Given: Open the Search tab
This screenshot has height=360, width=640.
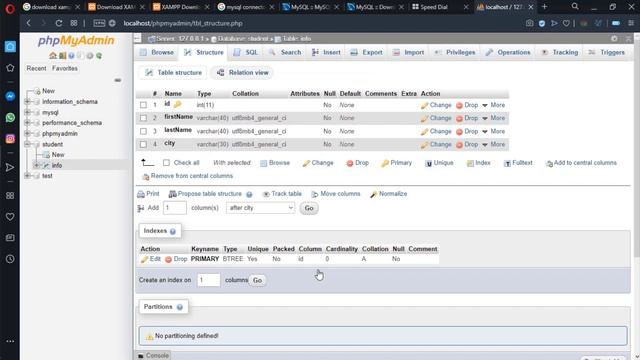Looking at the screenshot, I should point(285,52).
